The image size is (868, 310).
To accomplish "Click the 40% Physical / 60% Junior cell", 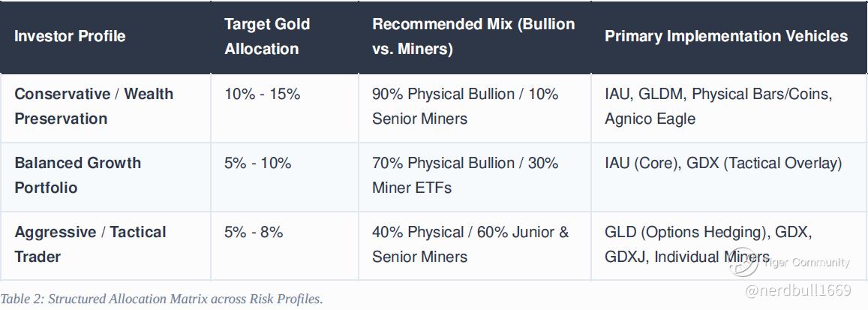I will [x=474, y=245].
